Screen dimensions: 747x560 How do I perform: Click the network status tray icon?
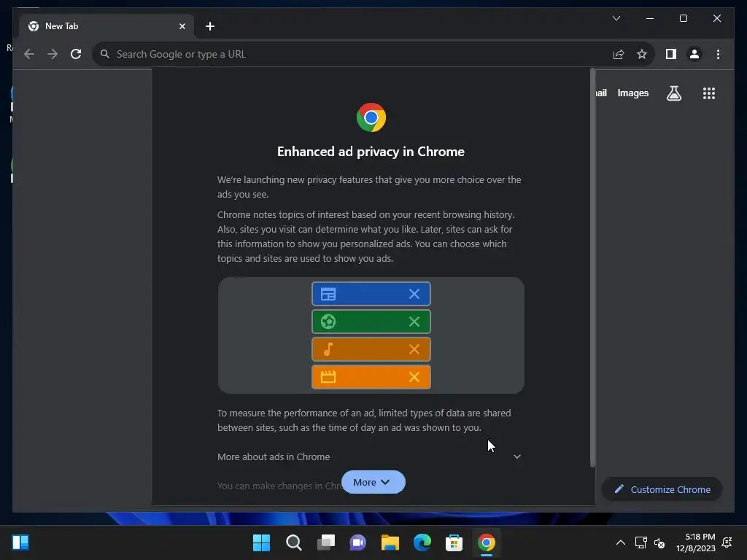640,542
